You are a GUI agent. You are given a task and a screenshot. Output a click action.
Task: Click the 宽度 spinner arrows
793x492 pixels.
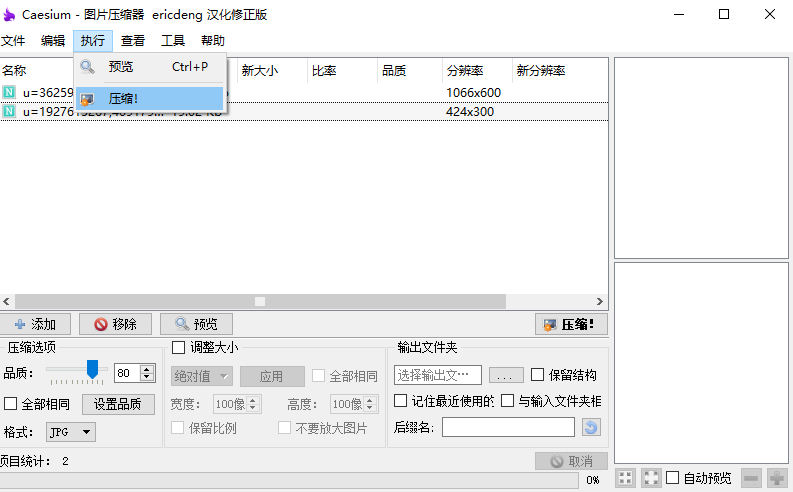[x=253, y=404]
